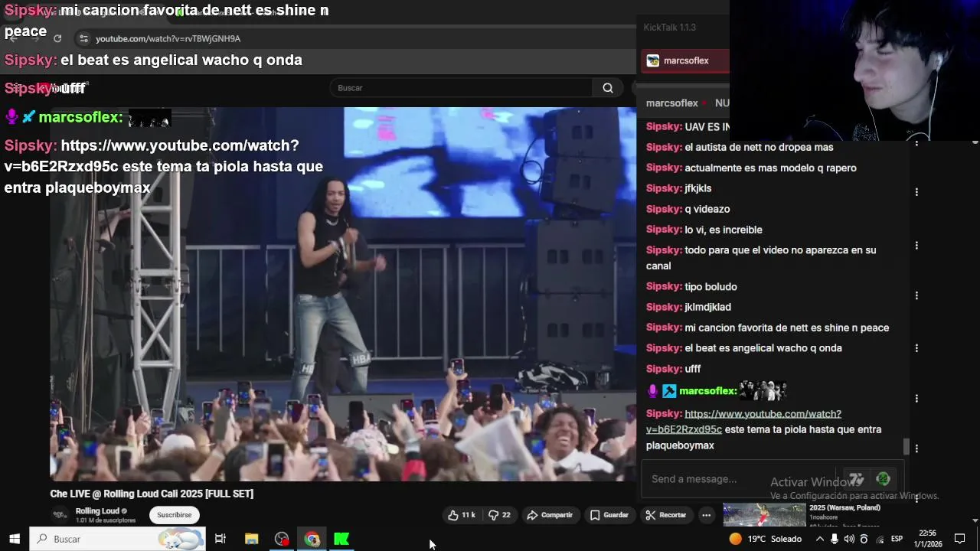
Task: Click the pin badge next to marcsoflex
Action: tap(669, 391)
